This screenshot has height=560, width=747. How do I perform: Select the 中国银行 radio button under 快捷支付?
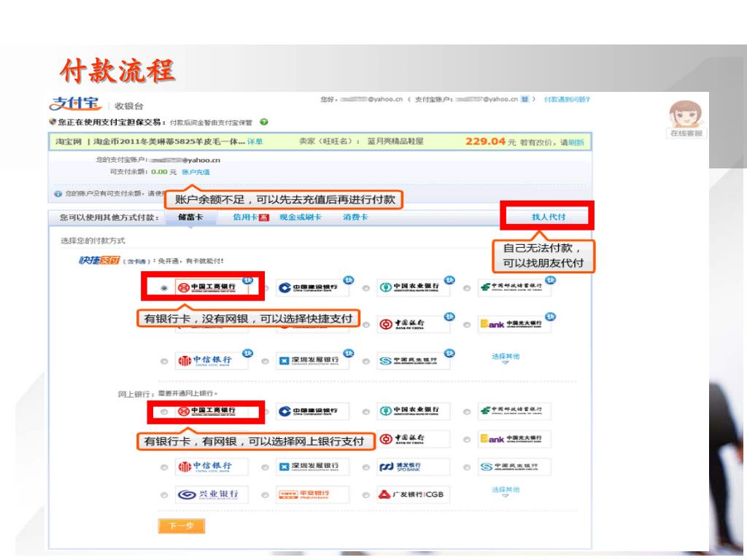coord(366,324)
